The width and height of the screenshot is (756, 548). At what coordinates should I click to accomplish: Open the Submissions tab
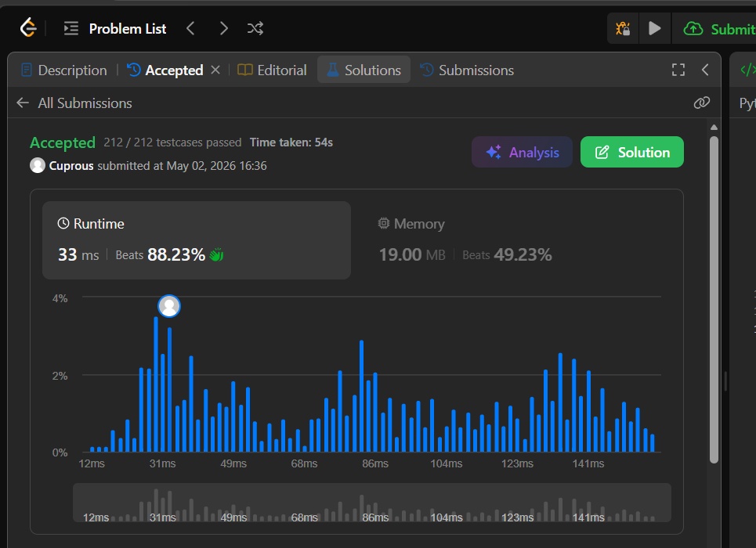[x=467, y=70]
